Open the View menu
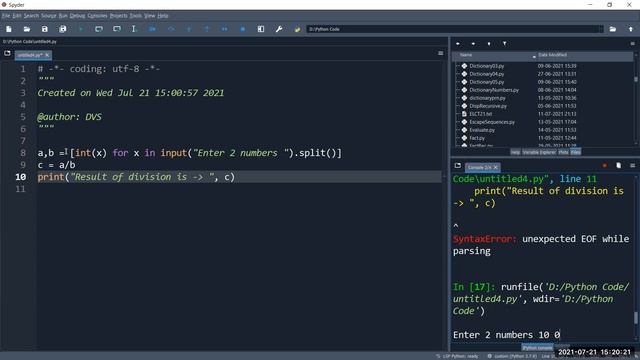Viewport: 640px width, 360px height. [150, 16]
